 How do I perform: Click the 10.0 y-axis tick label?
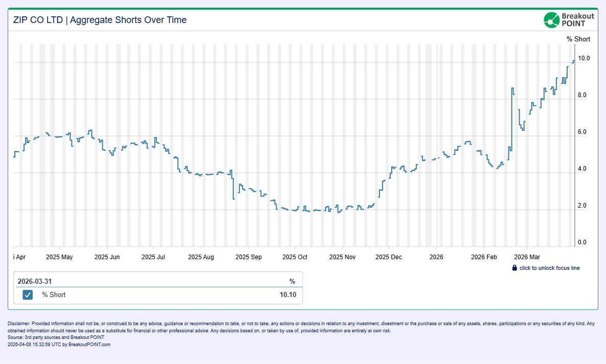tap(583, 58)
